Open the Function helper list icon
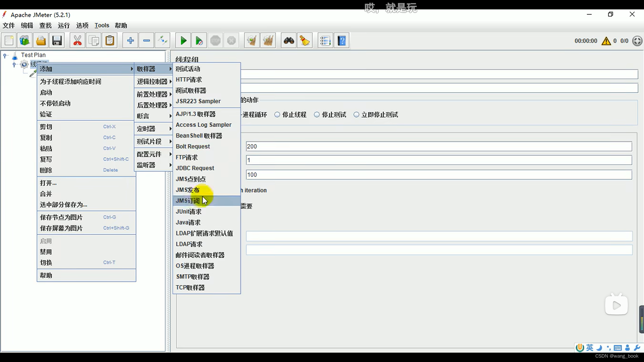Image resolution: width=644 pixels, height=362 pixels. click(x=325, y=41)
